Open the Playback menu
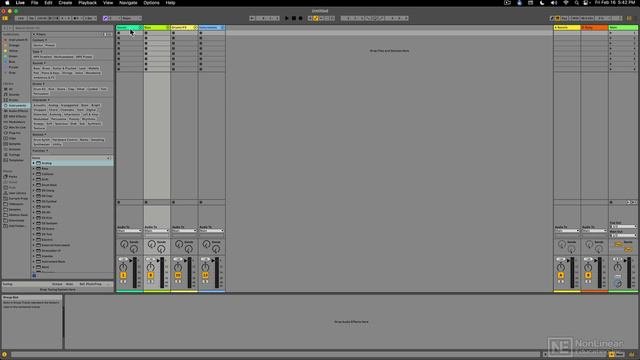The height and width of the screenshot is (360, 640). coord(87,3)
